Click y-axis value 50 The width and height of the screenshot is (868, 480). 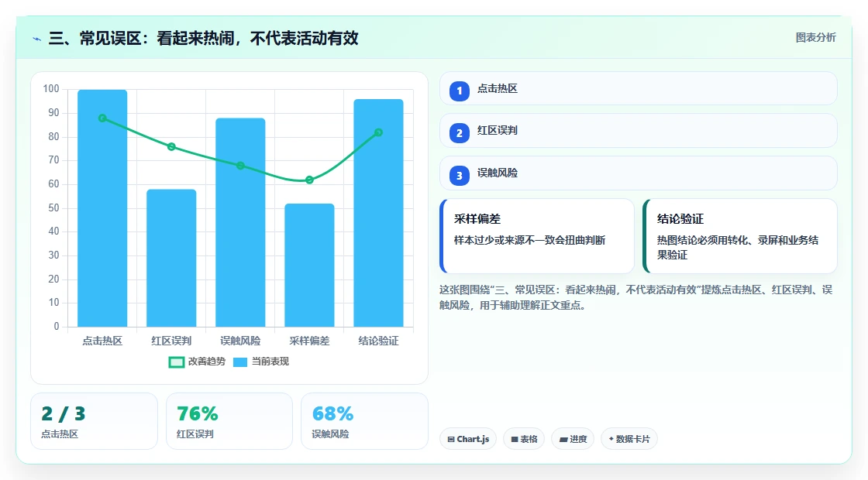53,208
